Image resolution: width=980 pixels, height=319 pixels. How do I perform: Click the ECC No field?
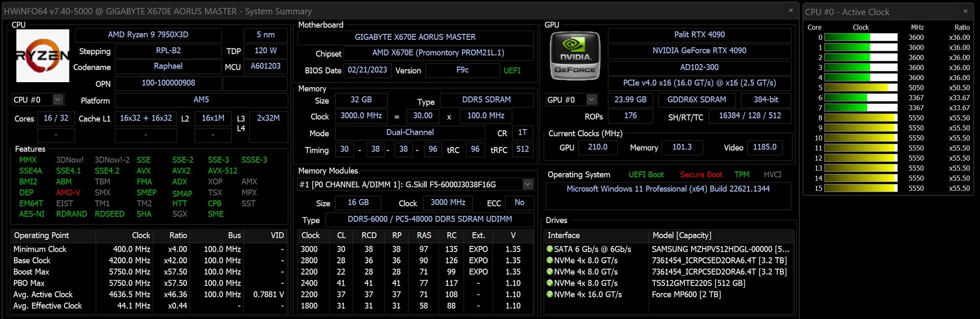(519, 203)
